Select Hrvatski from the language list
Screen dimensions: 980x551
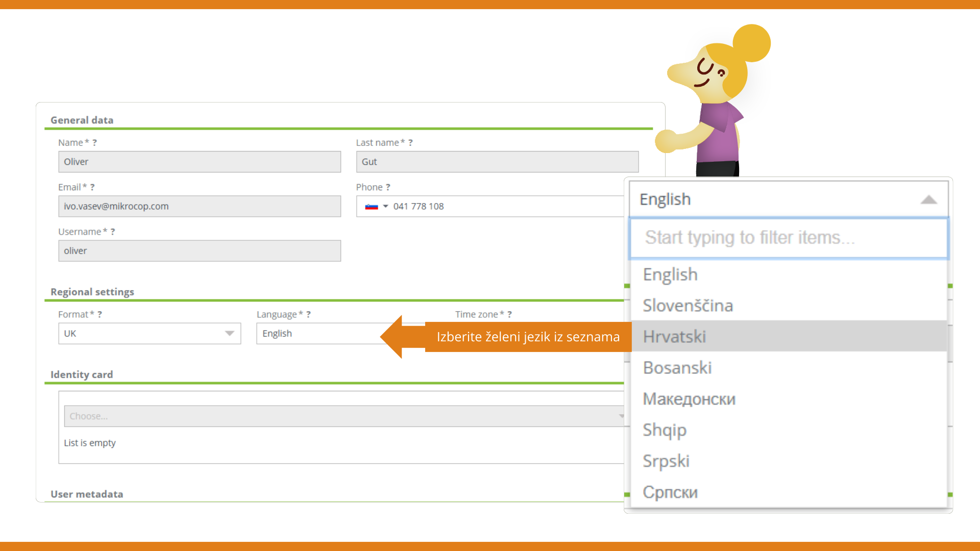click(x=674, y=337)
